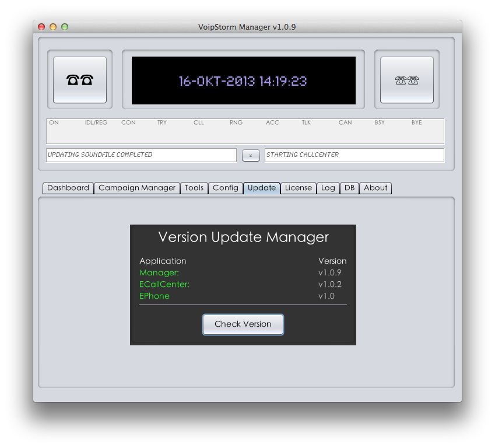Viewport: 495px width, 448px height.
Task: Click the date and time display
Action: [x=243, y=80]
